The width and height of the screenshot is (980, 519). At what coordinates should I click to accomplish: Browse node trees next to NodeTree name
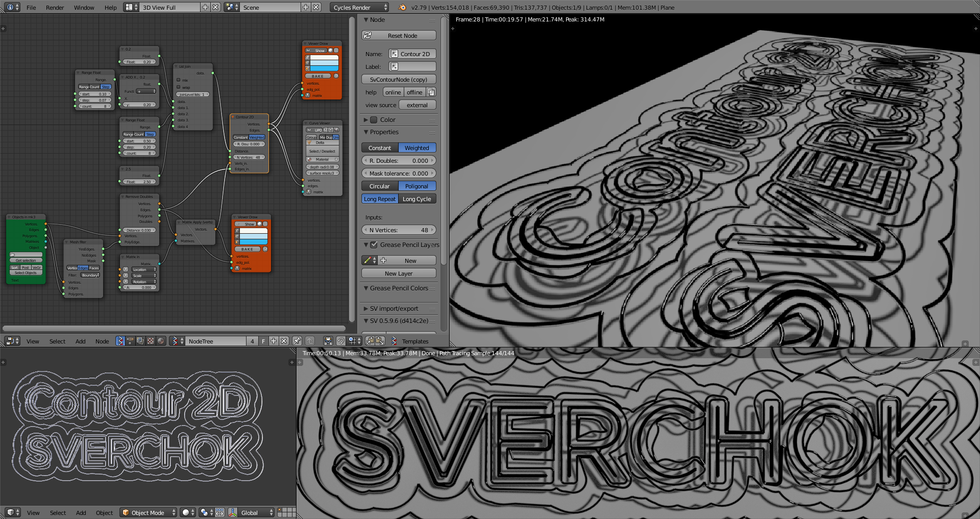[176, 341]
